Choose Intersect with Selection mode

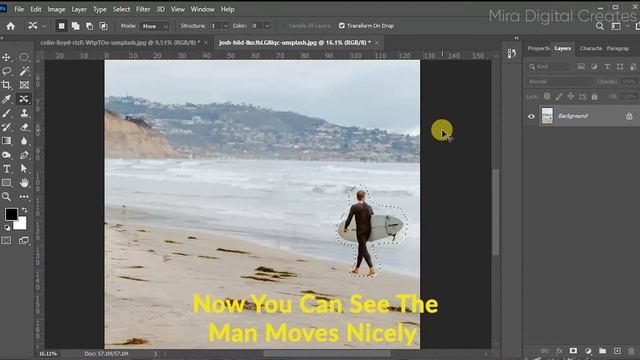104,26
